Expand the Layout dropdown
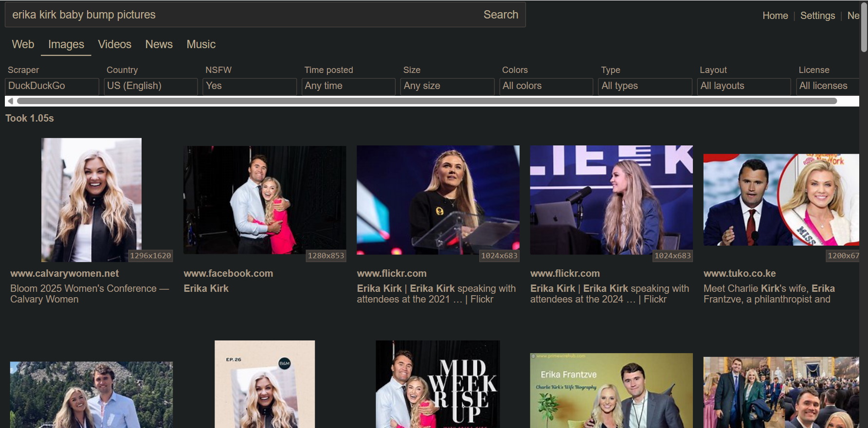 tap(744, 86)
